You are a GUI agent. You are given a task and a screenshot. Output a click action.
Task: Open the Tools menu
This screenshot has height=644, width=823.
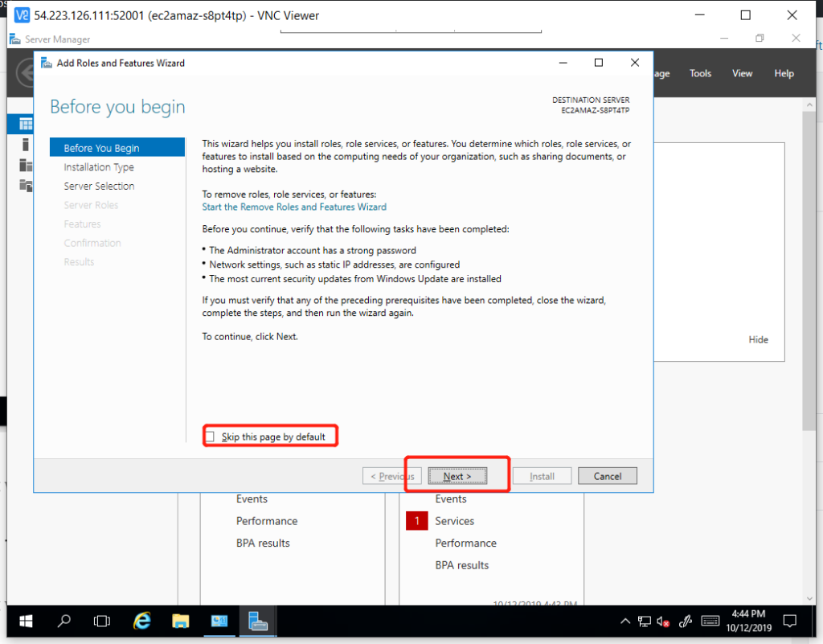click(700, 73)
